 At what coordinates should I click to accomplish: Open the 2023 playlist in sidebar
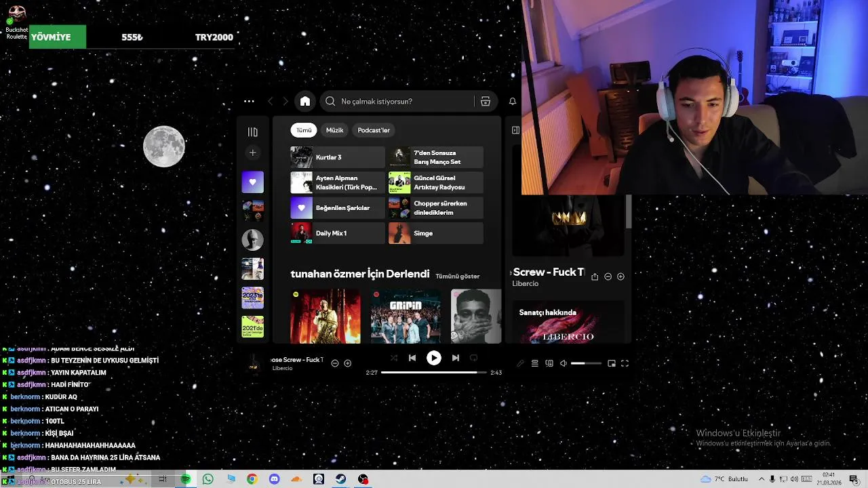coord(253,298)
